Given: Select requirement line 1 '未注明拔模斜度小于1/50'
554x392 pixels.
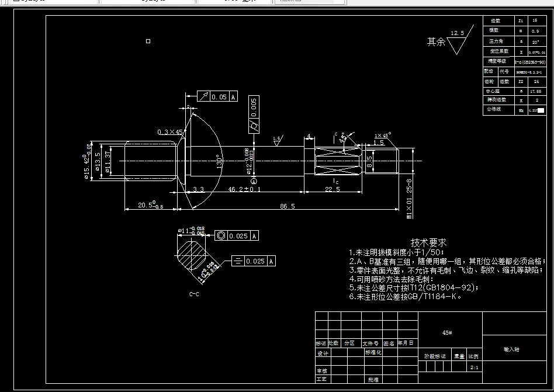Looking at the screenshot, I should coord(396,252).
